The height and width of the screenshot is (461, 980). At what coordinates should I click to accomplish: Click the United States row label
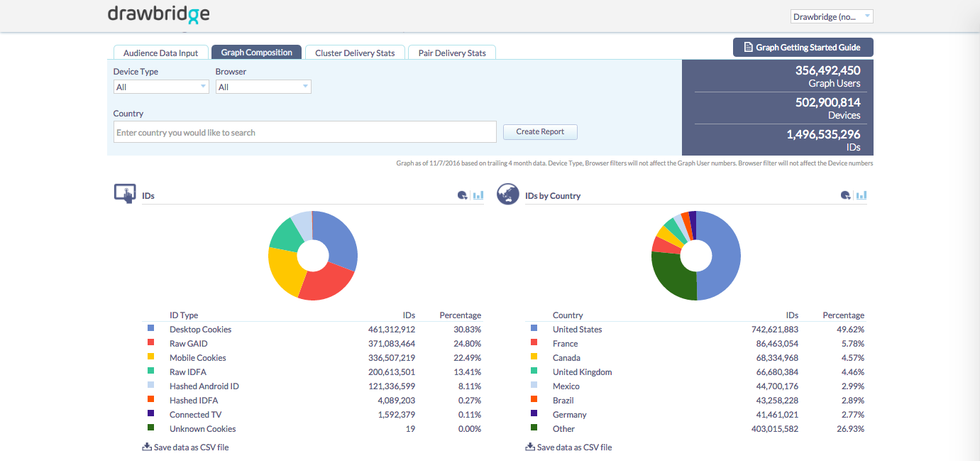[x=578, y=330]
